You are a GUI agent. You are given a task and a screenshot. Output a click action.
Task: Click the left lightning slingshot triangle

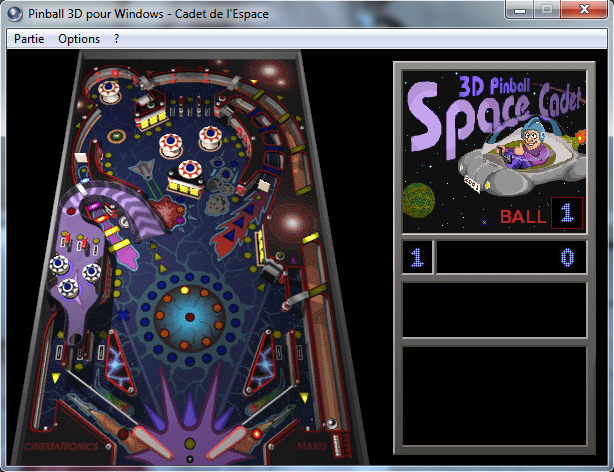119,363
